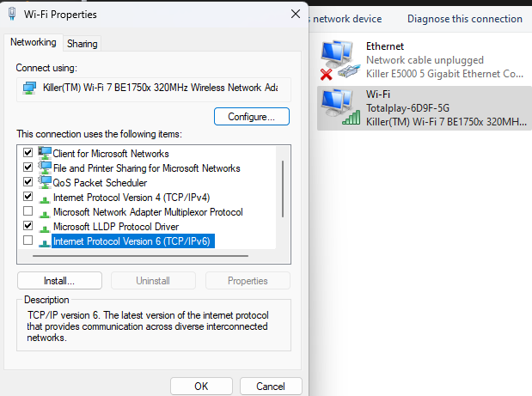Uncheck Microsoft LLDP Protocol Driver

28,225
